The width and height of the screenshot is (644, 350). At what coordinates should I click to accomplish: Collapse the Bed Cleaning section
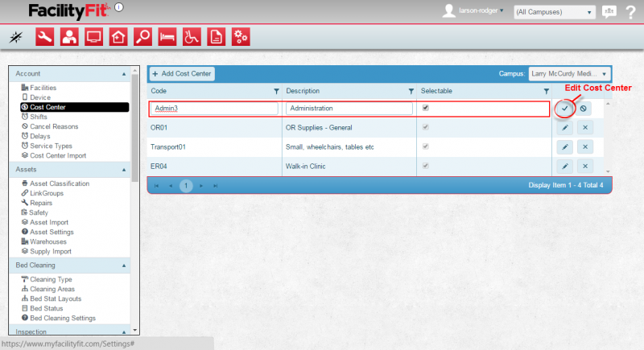[124, 266]
